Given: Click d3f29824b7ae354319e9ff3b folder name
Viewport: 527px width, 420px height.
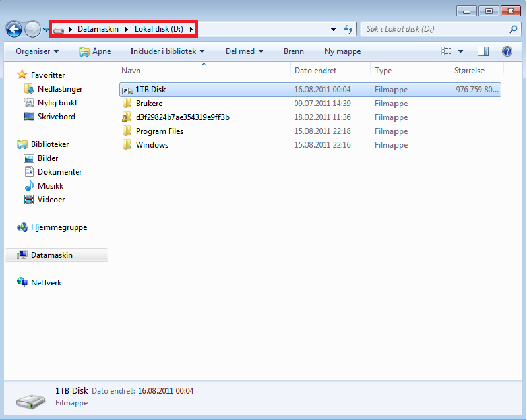Looking at the screenshot, I should click(183, 117).
